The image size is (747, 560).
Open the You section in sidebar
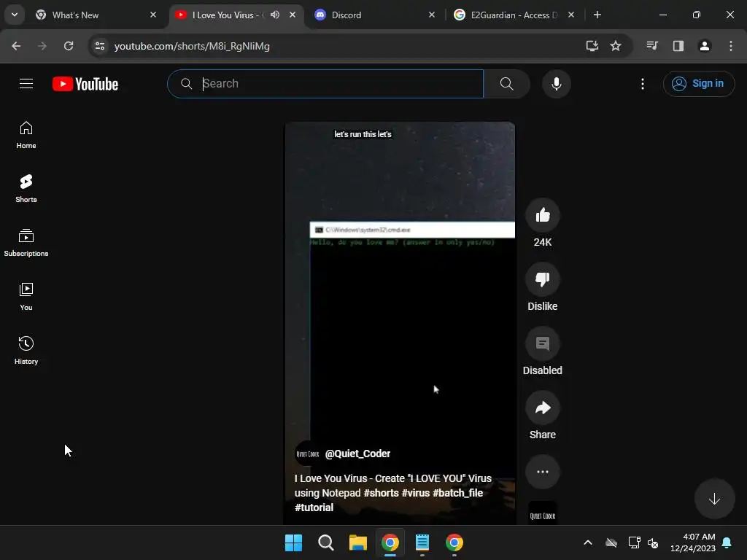point(26,297)
